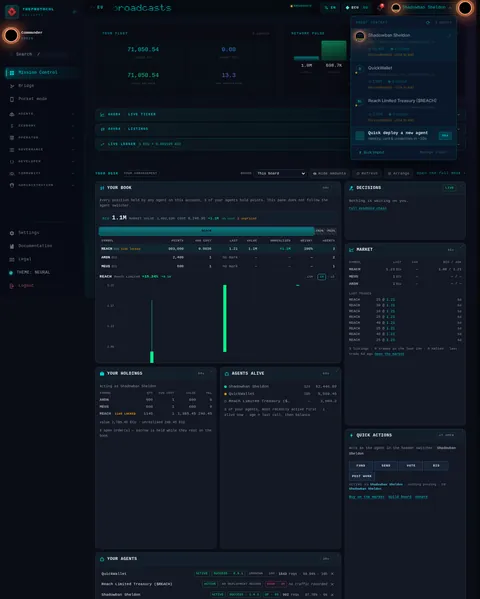Collapse sidebar with the header toggle
The width and height of the screenshot is (480, 599).
point(75,12)
